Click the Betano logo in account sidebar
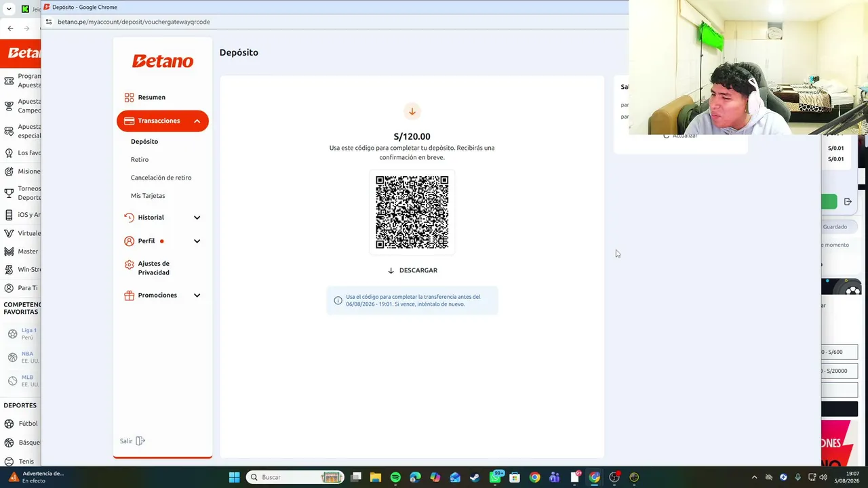Viewport: 868px width, 488px height. coord(163,61)
